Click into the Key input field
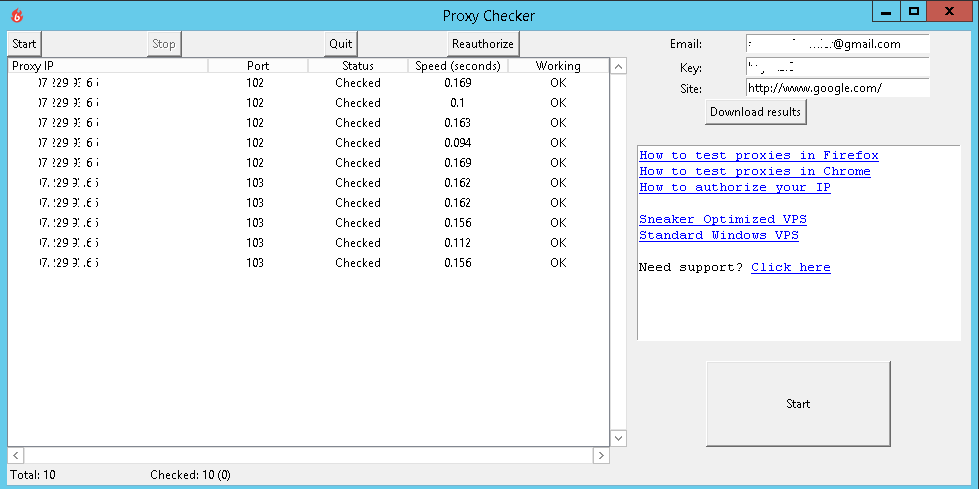The height and width of the screenshot is (489, 979). pyautogui.click(x=837, y=67)
